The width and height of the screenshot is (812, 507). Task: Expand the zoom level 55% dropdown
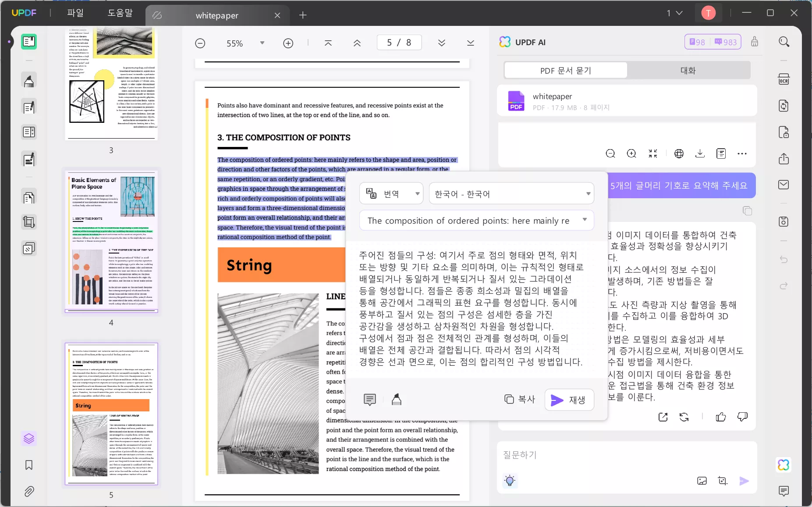(262, 43)
